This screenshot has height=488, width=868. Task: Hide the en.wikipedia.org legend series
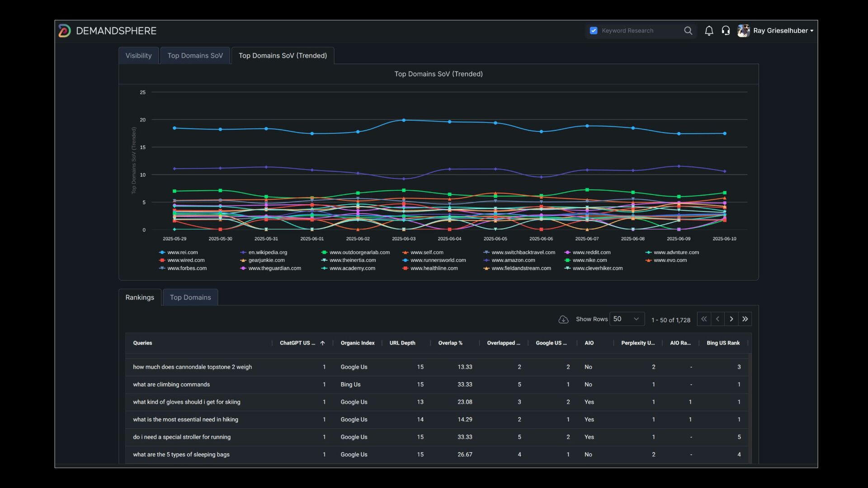click(x=267, y=253)
